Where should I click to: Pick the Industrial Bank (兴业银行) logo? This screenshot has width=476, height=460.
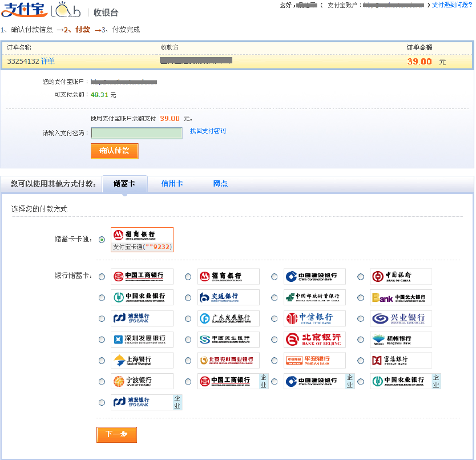pos(400,318)
